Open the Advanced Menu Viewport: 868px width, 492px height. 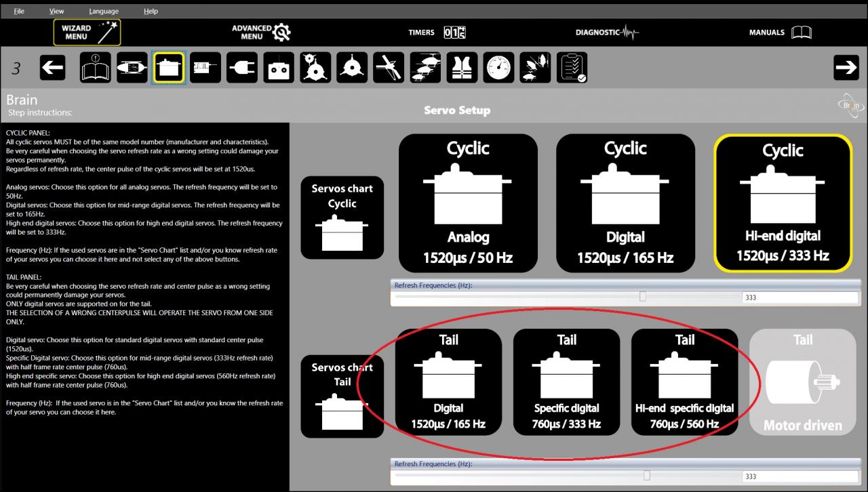[x=261, y=32]
